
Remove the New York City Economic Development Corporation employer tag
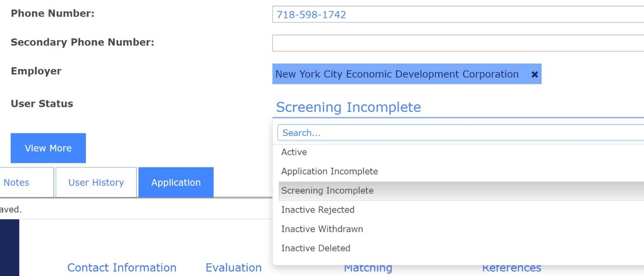pos(534,74)
